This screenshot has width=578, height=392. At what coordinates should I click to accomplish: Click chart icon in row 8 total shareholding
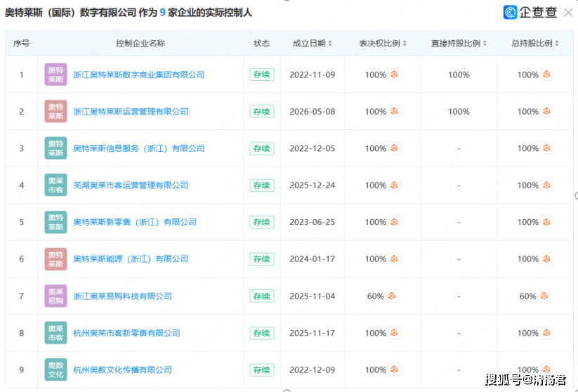tap(546, 332)
